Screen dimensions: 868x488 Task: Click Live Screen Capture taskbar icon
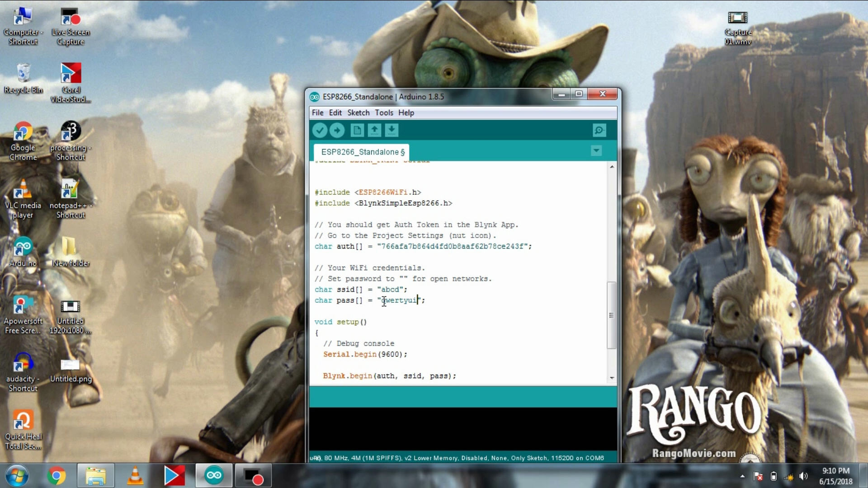(253, 476)
